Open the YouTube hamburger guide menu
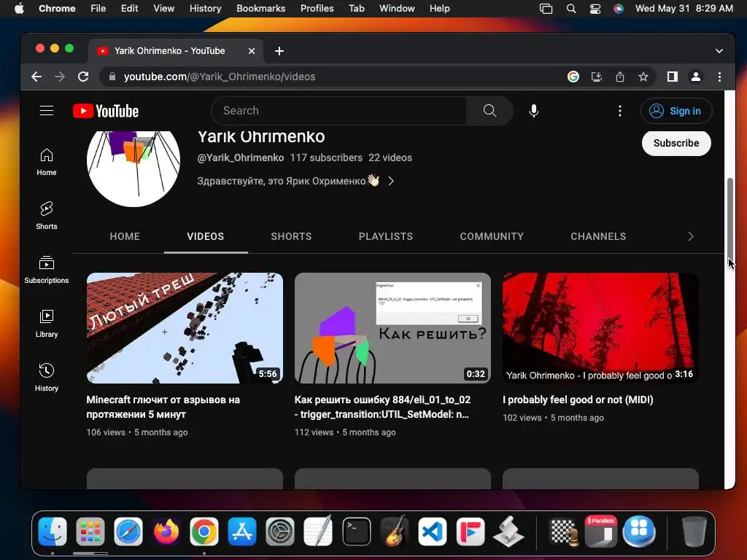 point(46,111)
